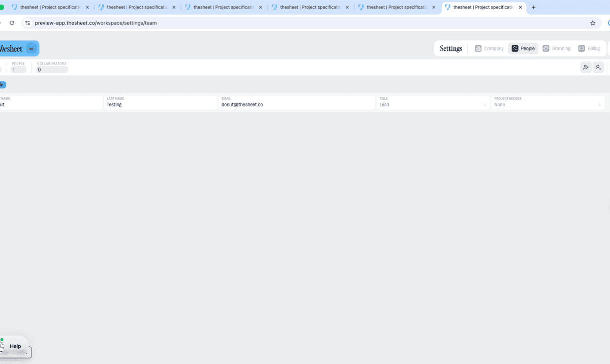The image size is (610, 364).
Task: Open the Branding settings tab
Action: pyautogui.click(x=557, y=49)
